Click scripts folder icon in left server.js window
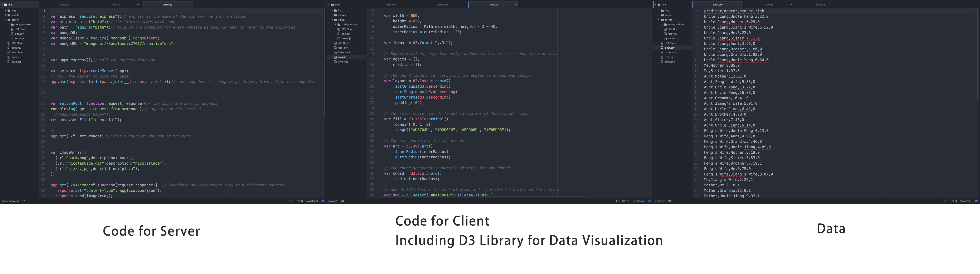The width and height of the screenshot is (980, 274). pos(9,15)
